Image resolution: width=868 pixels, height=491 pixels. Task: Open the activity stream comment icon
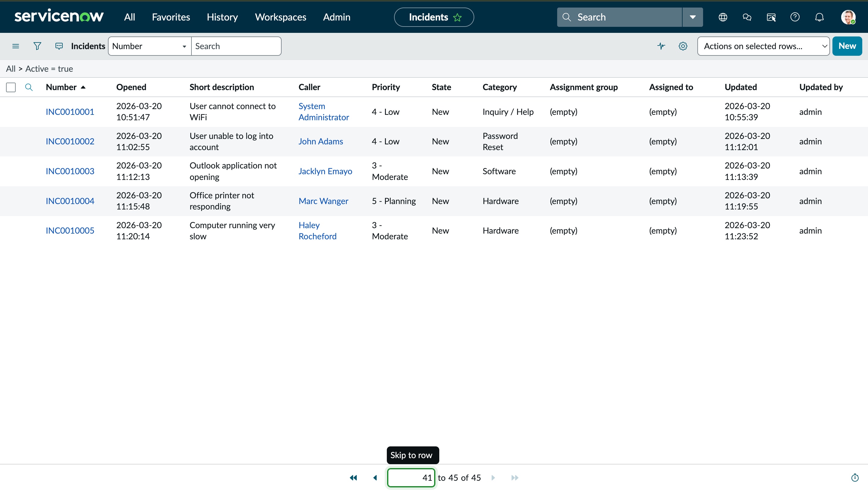coord(59,46)
